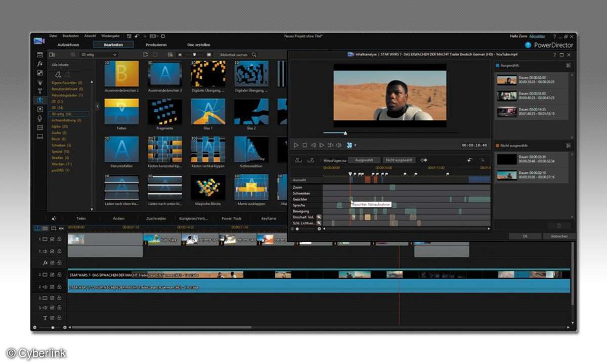Click the import media icon above Alle Inhalte
Screen dimensions: 607x364
(x=52, y=55)
